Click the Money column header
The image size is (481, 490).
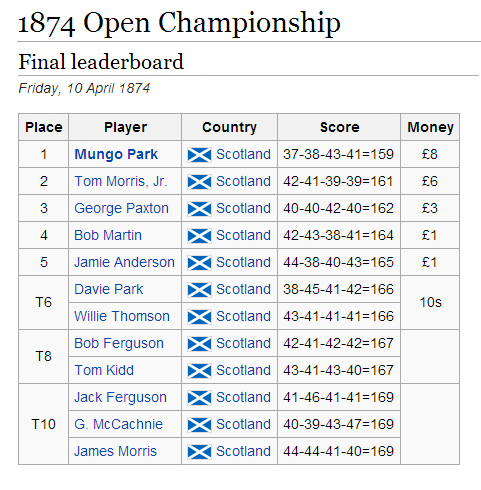430,127
